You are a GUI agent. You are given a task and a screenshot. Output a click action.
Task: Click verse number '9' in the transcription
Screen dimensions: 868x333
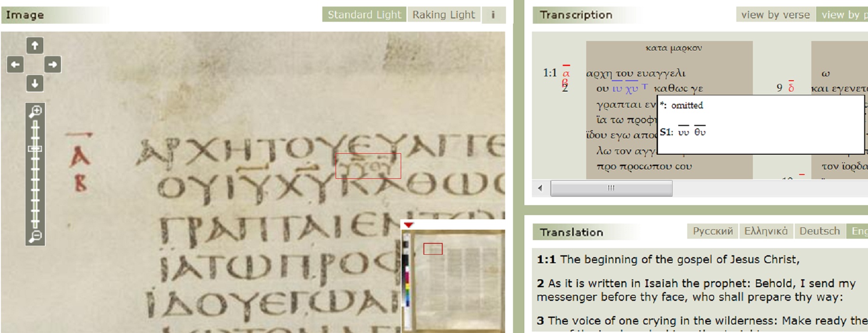pos(779,88)
